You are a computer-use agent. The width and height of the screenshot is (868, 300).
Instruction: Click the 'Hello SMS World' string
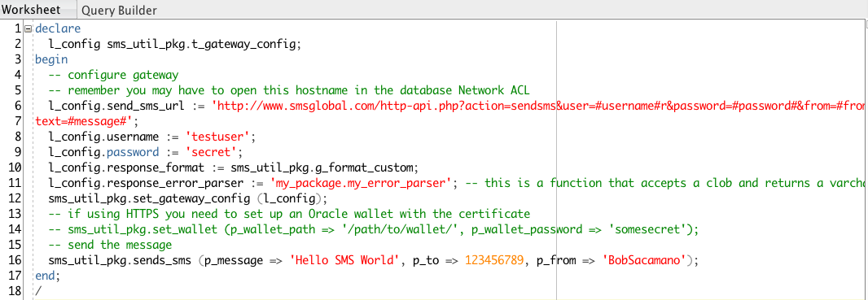[345, 259]
